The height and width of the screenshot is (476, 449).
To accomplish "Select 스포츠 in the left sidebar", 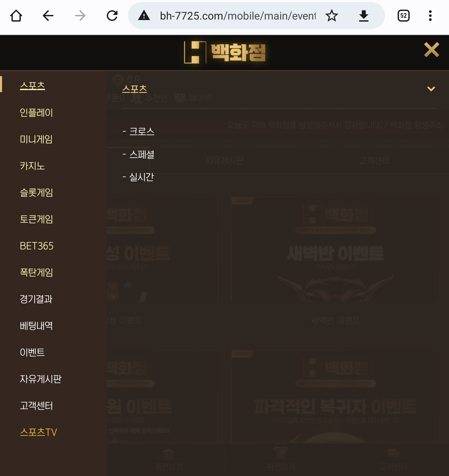I will 33,86.
